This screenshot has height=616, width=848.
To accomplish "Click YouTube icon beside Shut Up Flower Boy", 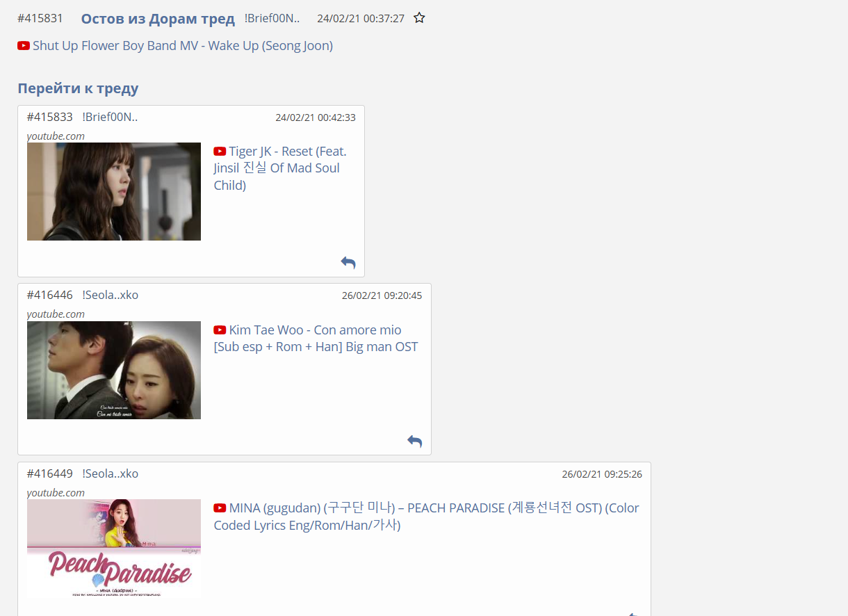I will pyautogui.click(x=24, y=46).
